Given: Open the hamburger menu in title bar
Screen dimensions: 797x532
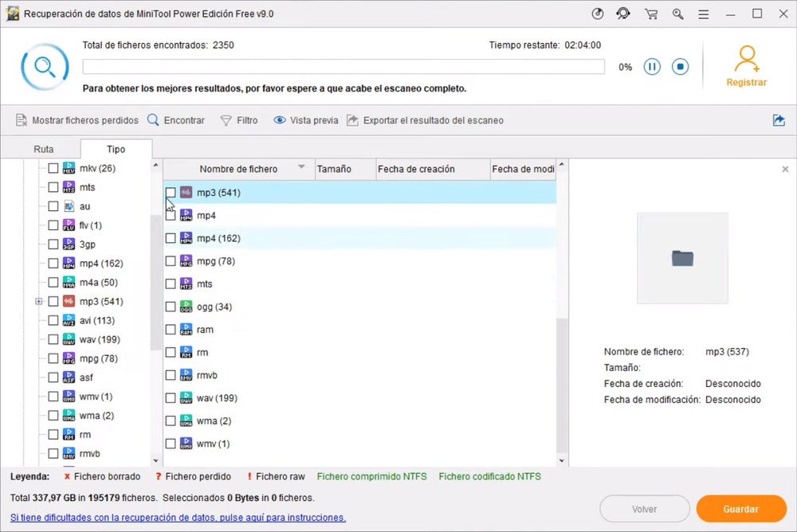Looking at the screenshot, I should pyautogui.click(x=704, y=14).
